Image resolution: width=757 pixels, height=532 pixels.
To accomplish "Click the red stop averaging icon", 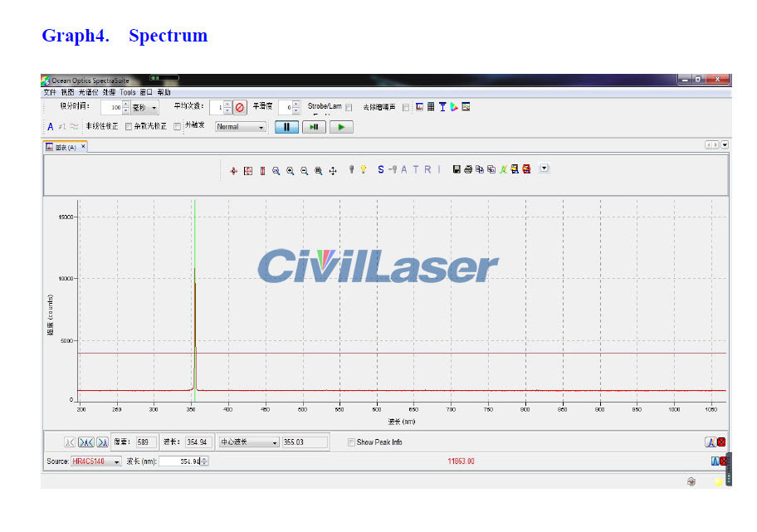I will coord(240,107).
